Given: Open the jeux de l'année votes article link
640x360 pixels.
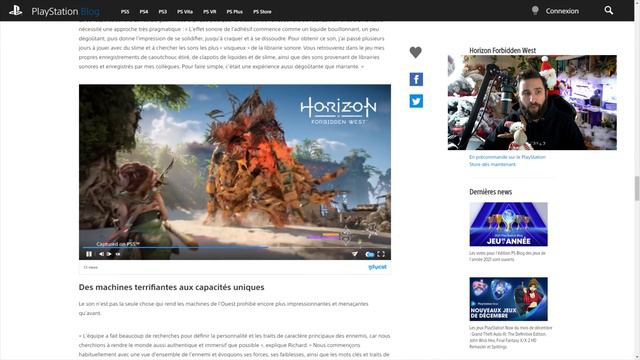Looking at the screenshot, I should [x=507, y=256].
